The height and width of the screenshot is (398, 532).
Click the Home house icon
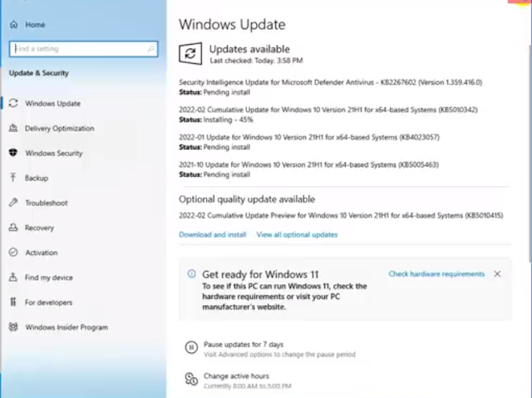point(13,24)
